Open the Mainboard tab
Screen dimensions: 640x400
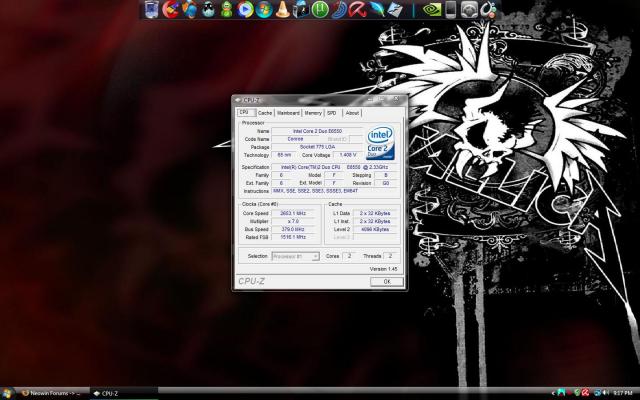coord(288,113)
